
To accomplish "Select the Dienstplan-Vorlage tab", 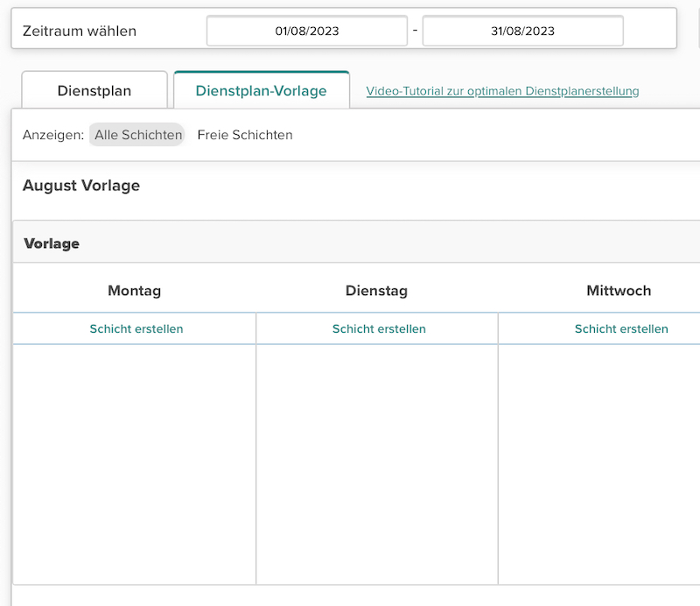I will [x=261, y=90].
